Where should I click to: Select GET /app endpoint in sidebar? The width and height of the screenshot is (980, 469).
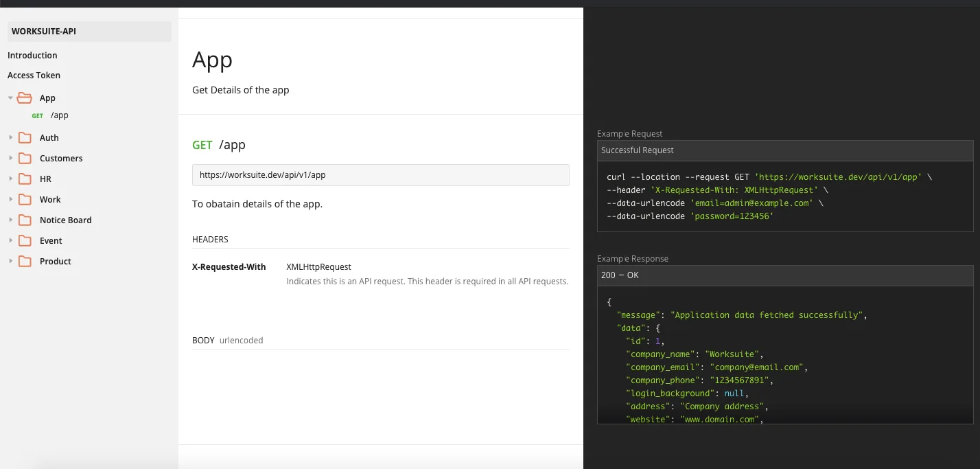[59, 116]
